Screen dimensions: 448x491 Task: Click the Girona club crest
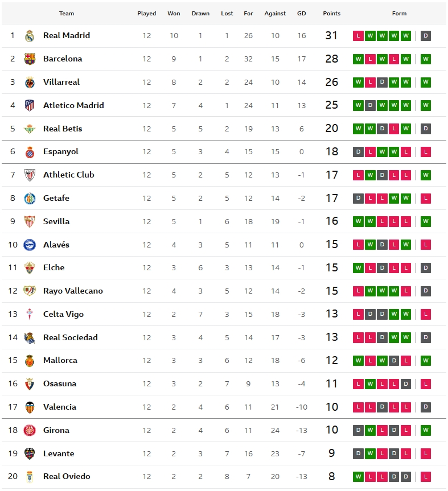pos(30,431)
